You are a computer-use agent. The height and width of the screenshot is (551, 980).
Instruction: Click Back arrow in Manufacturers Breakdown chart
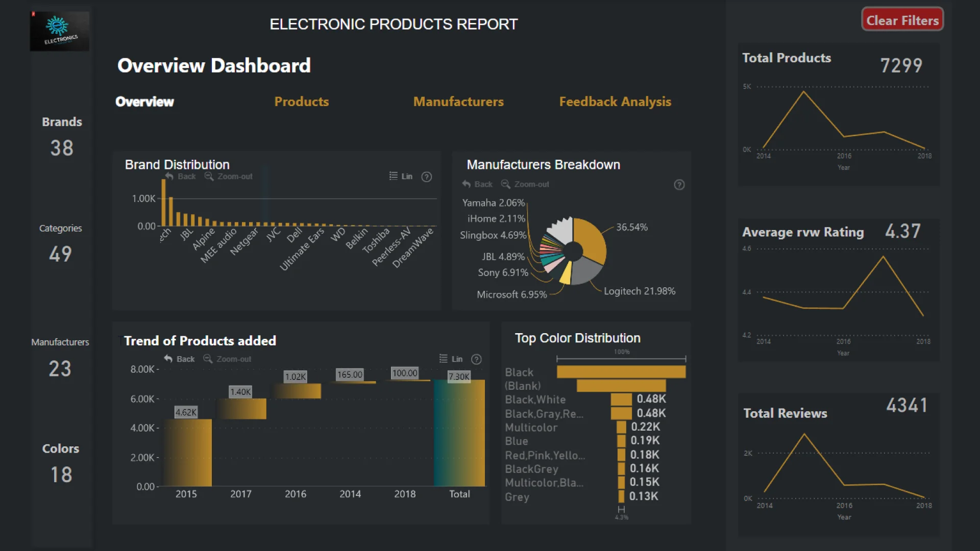tap(466, 184)
